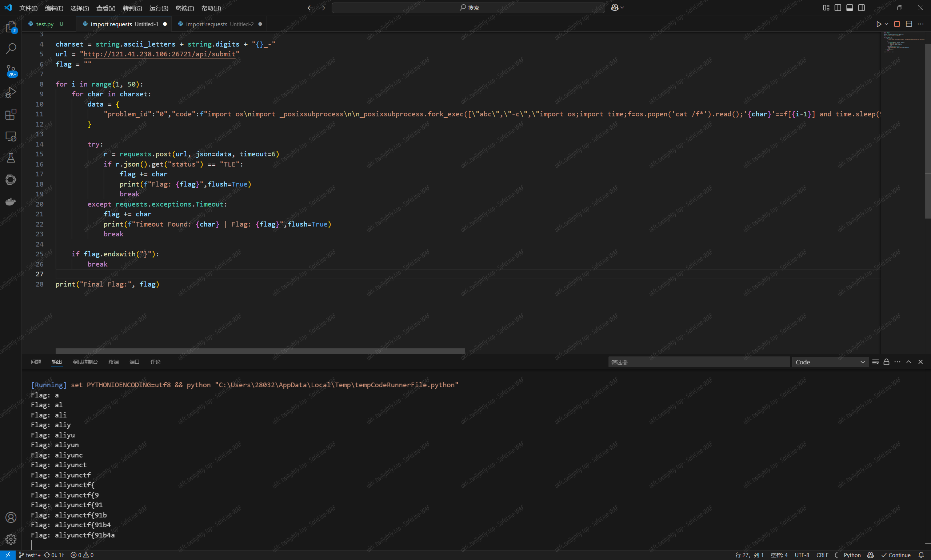Open the Explorer view in the activity bar
The image size is (931, 560).
pos(11,27)
